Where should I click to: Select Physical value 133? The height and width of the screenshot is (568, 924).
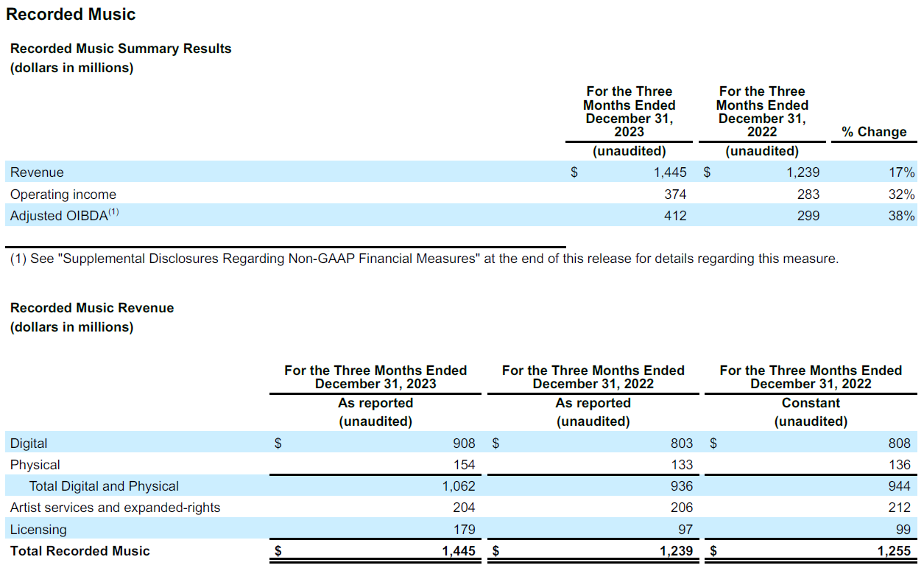click(682, 465)
